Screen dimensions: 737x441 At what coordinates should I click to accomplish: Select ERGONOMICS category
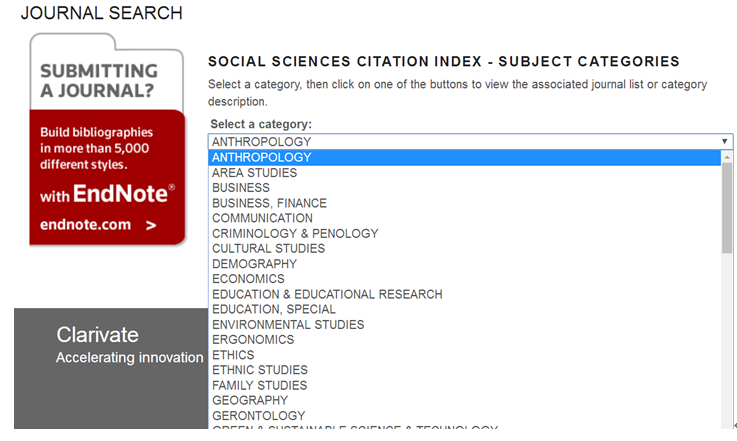click(251, 340)
